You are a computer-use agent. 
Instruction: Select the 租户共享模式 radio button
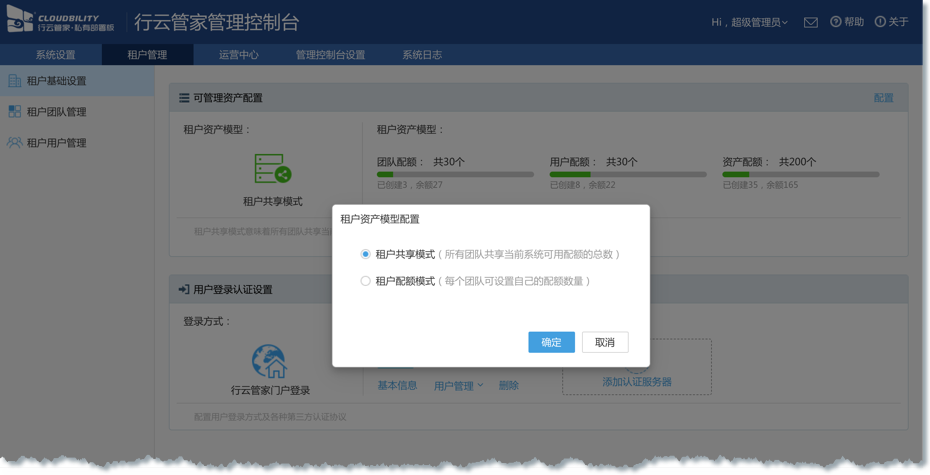(x=366, y=255)
